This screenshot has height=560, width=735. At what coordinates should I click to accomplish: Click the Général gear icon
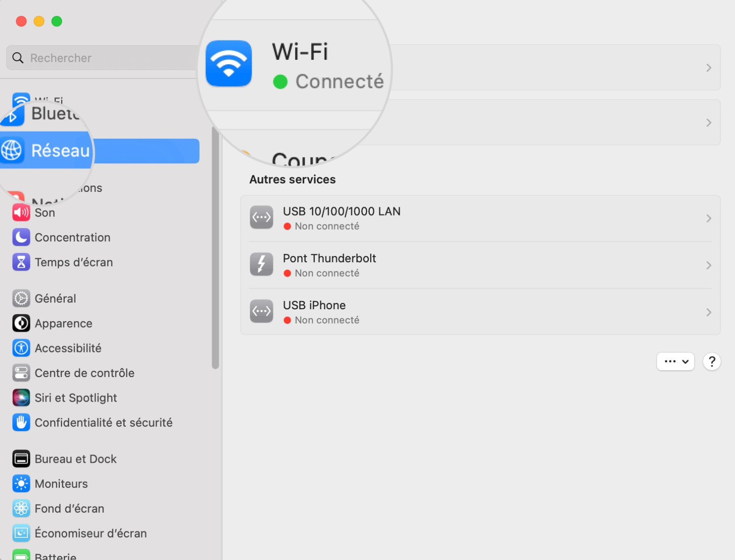pyautogui.click(x=21, y=298)
